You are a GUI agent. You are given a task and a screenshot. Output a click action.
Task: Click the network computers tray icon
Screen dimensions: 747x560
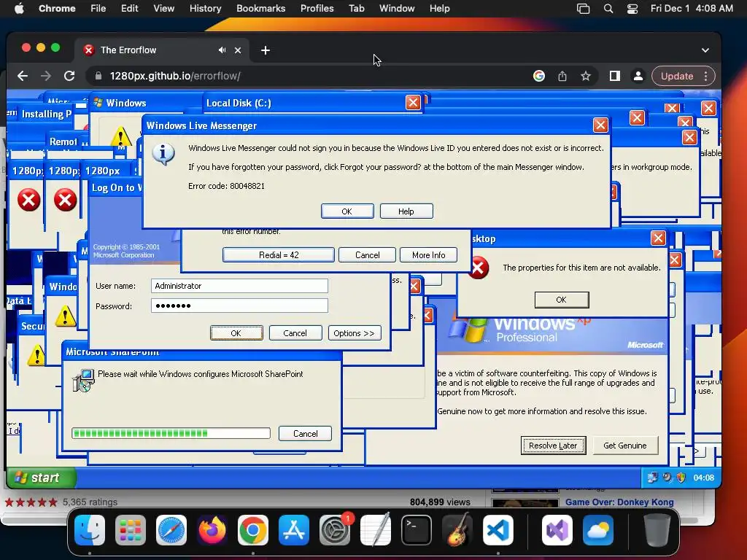(x=652, y=478)
